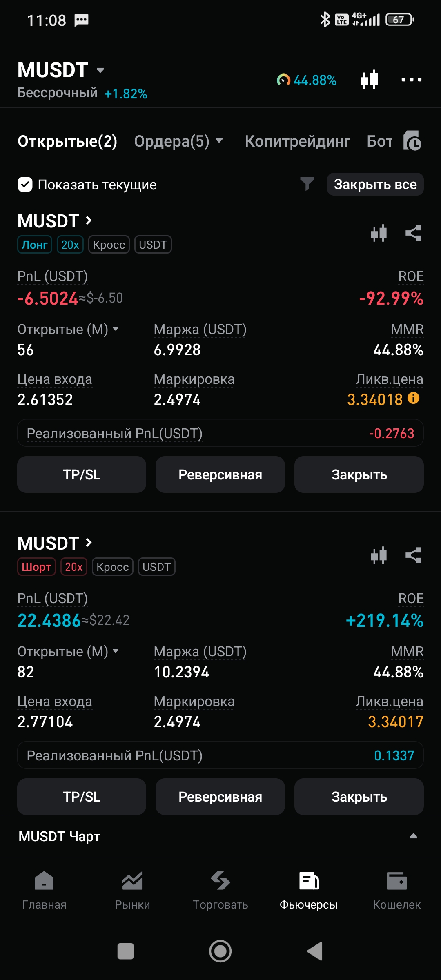This screenshot has height=980, width=441.
Task: Open candlestick chart icon in header
Action: (369, 80)
